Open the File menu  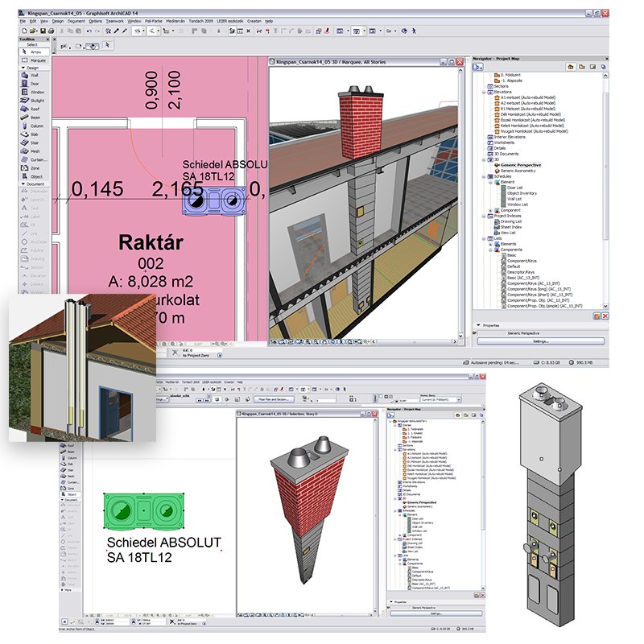click(x=23, y=21)
